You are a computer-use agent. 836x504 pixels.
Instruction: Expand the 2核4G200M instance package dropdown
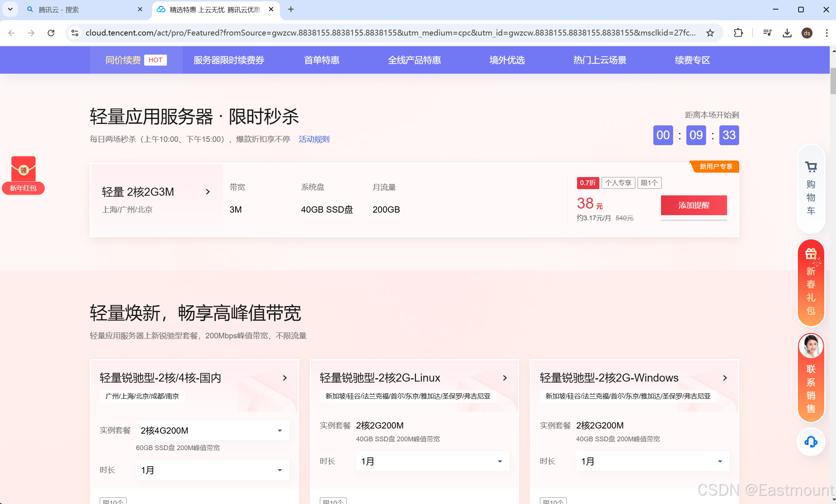coord(212,430)
